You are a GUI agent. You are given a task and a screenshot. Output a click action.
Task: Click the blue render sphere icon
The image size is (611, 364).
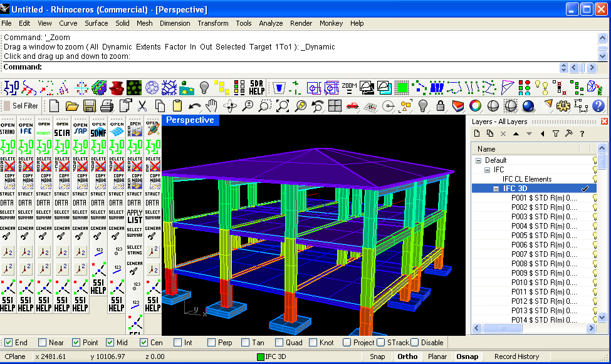528,106
